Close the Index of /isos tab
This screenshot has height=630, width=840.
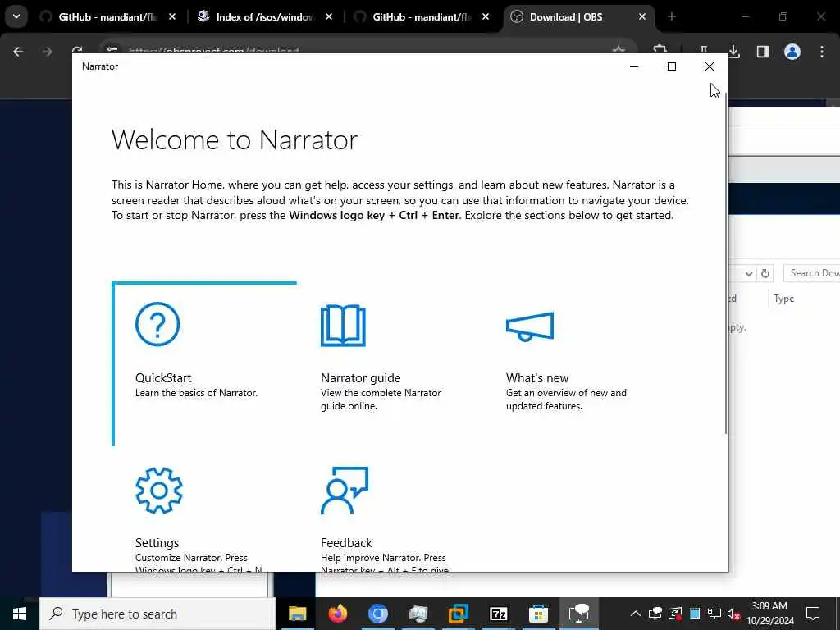(329, 17)
